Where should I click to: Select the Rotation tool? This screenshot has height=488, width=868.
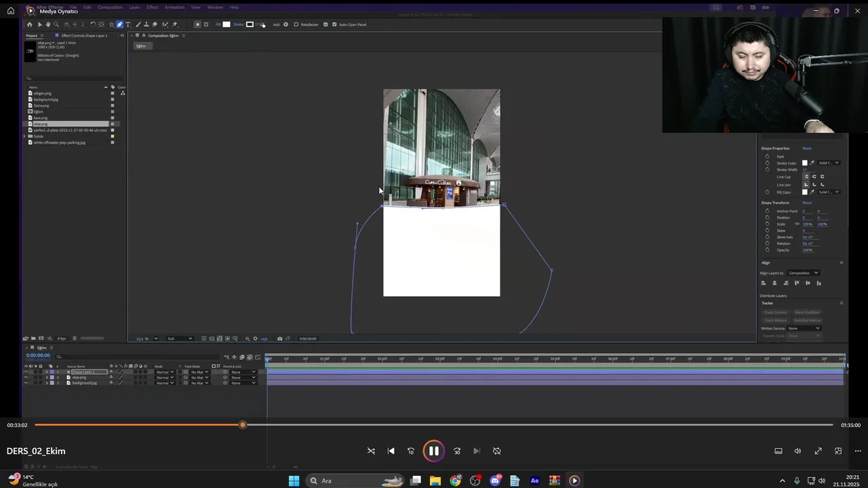pyautogui.click(x=93, y=24)
